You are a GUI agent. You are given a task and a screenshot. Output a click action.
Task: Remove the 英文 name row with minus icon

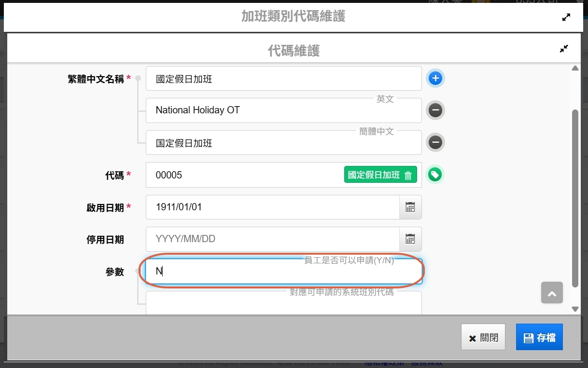coord(435,110)
